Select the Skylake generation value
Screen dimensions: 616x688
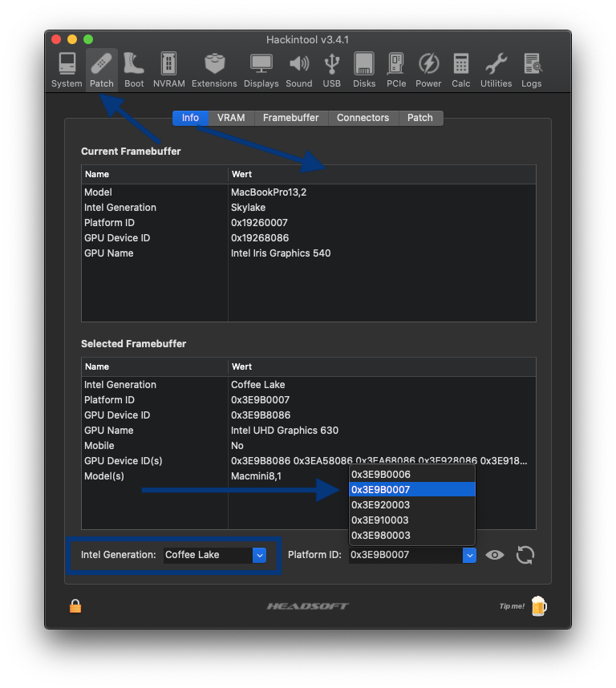click(x=248, y=208)
